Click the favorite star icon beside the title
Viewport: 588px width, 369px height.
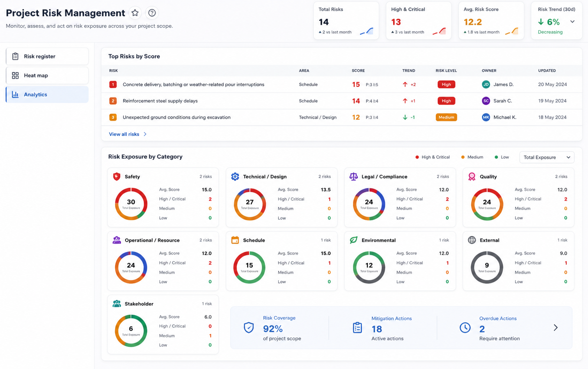(x=135, y=13)
